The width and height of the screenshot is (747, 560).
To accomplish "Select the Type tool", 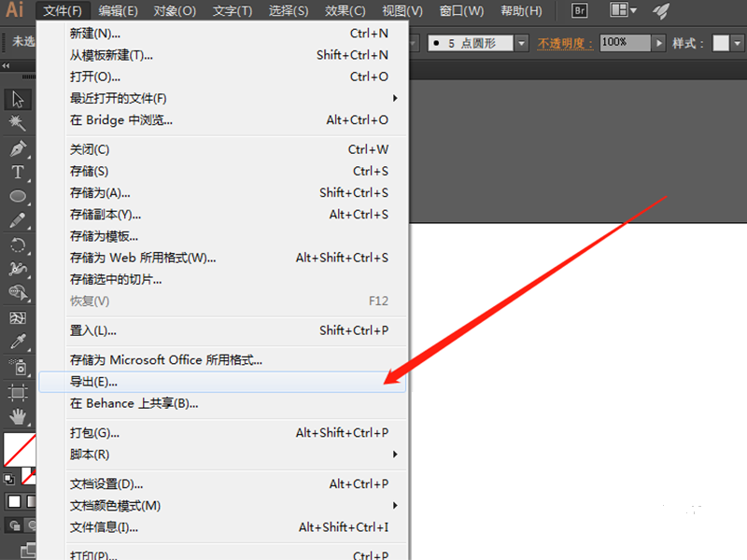I will click(x=18, y=173).
